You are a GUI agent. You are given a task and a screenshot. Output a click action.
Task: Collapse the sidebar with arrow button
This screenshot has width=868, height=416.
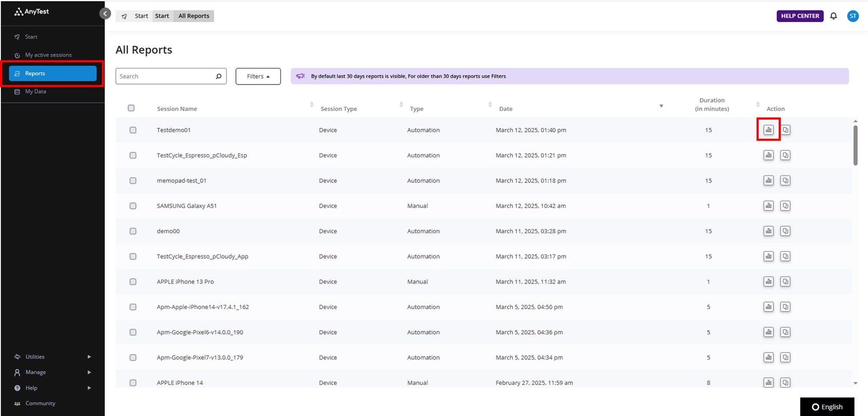tap(105, 13)
